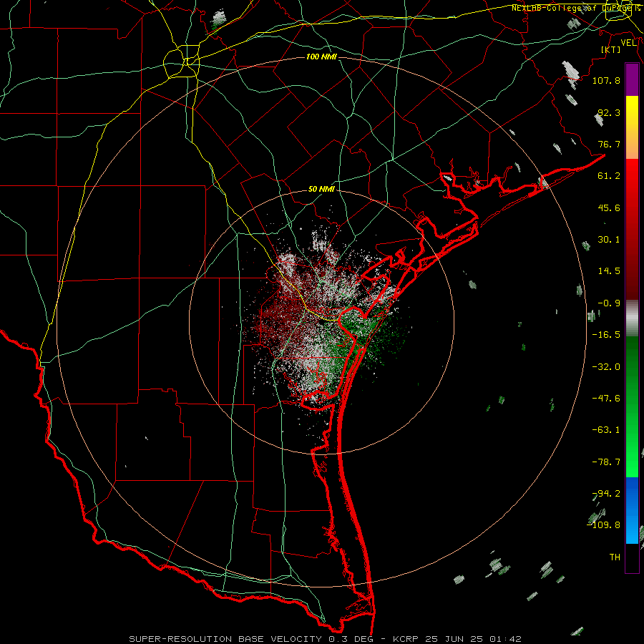Click the 76.7 velocity scale value
Screen dimensions: 644x644
[x=609, y=144]
